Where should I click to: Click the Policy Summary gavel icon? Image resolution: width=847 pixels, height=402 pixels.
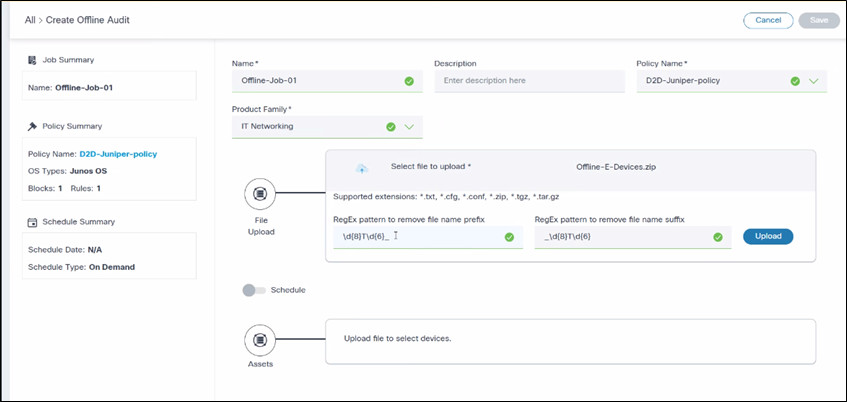pyautogui.click(x=32, y=126)
